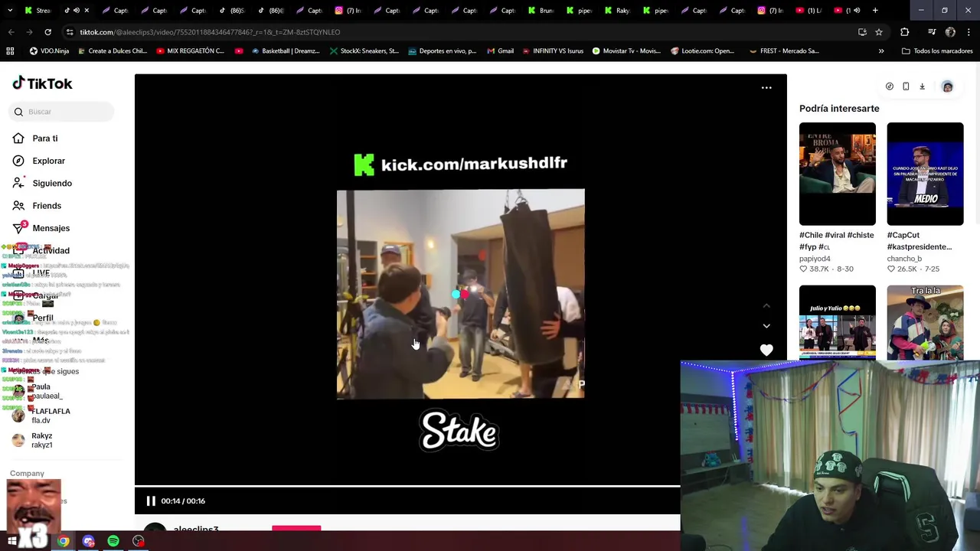Open Actividad in sidebar

pyautogui.click(x=51, y=250)
